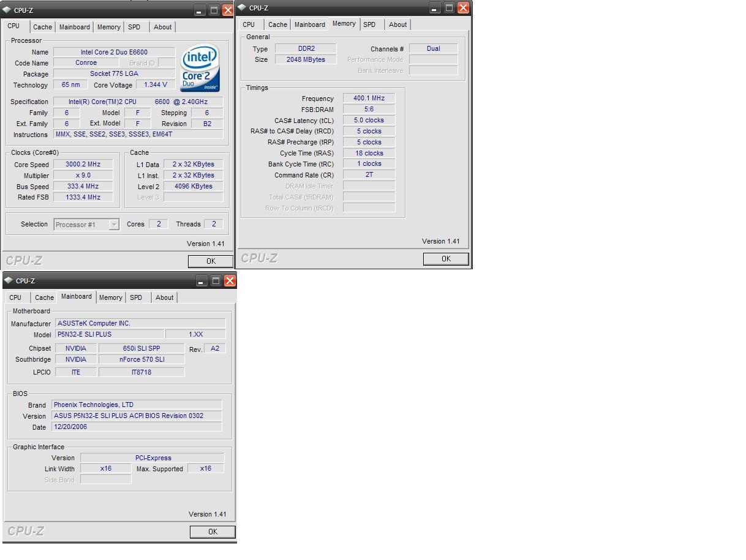Click the FSB:DRAM value 5:6
Viewport: 746px width, 560px height.
click(x=369, y=109)
